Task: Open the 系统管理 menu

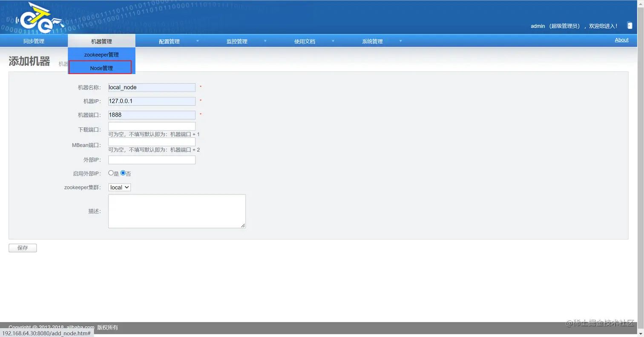Action: point(372,41)
